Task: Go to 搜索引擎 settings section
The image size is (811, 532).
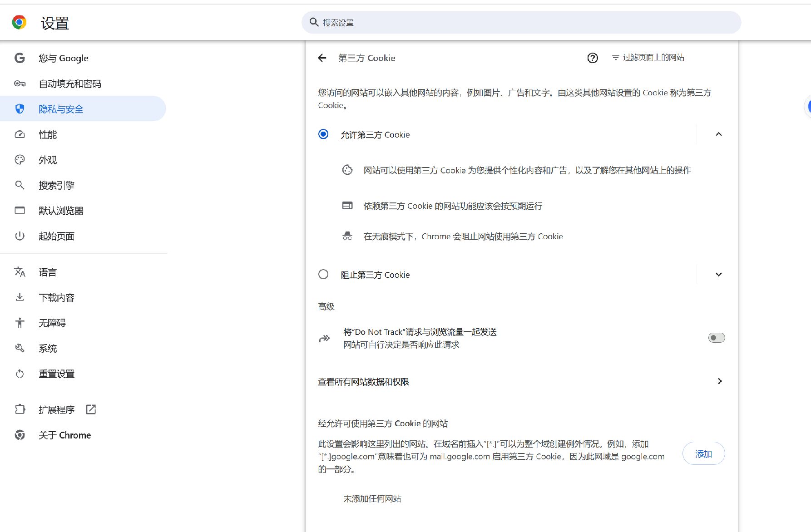Action: pos(56,185)
